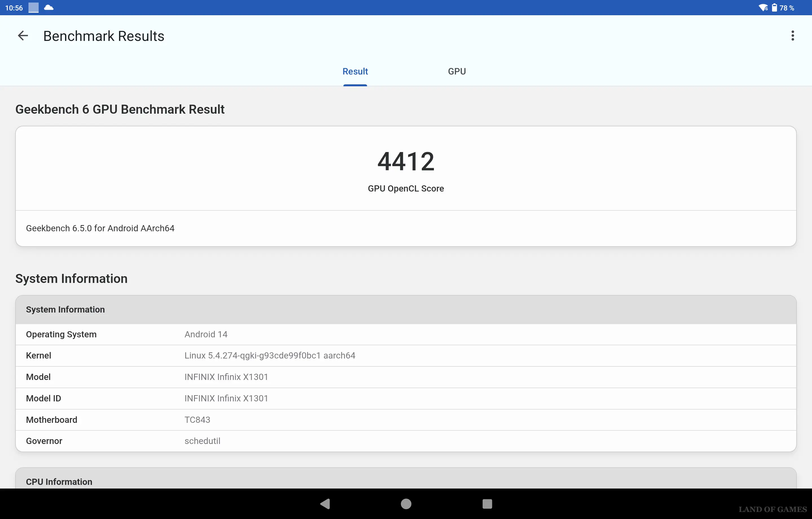
Task: Tap the back arrow icon
Action: (23, 36)
